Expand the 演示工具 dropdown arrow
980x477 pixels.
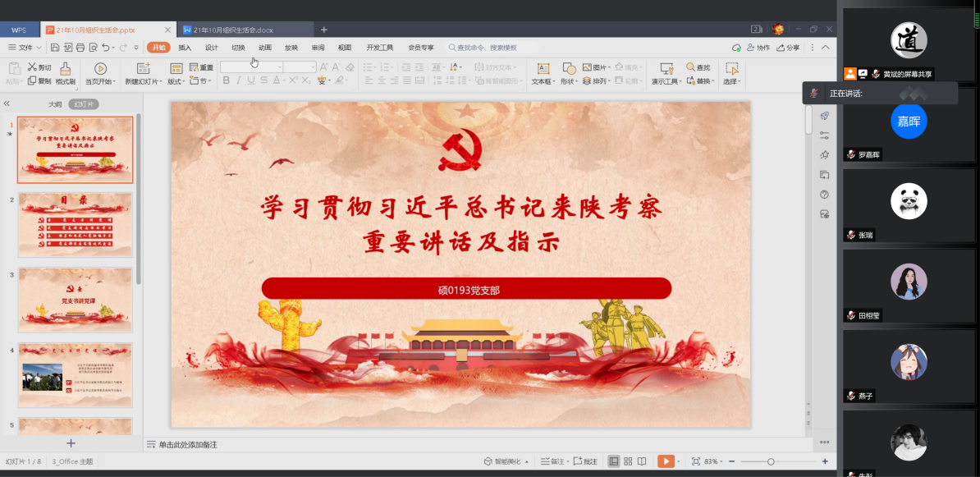[679, 82]
